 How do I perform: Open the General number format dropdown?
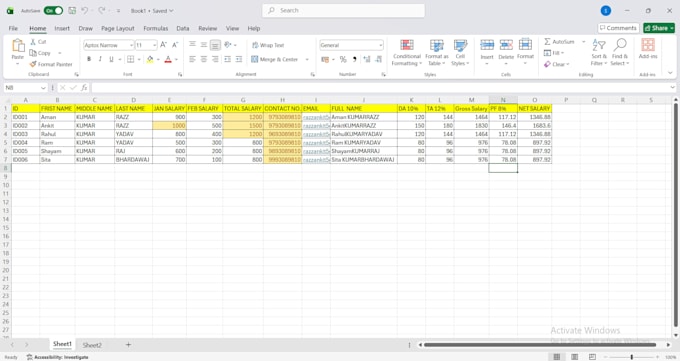[381, 45]
